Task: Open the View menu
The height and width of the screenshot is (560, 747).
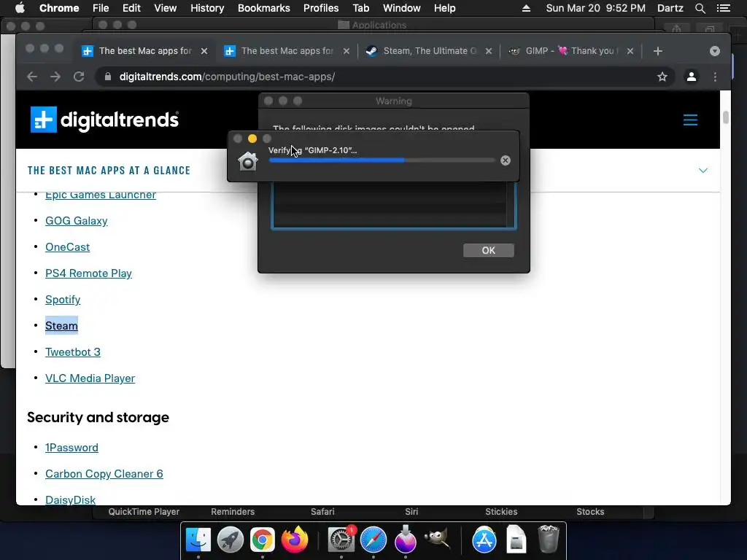Action: (166, 8)
